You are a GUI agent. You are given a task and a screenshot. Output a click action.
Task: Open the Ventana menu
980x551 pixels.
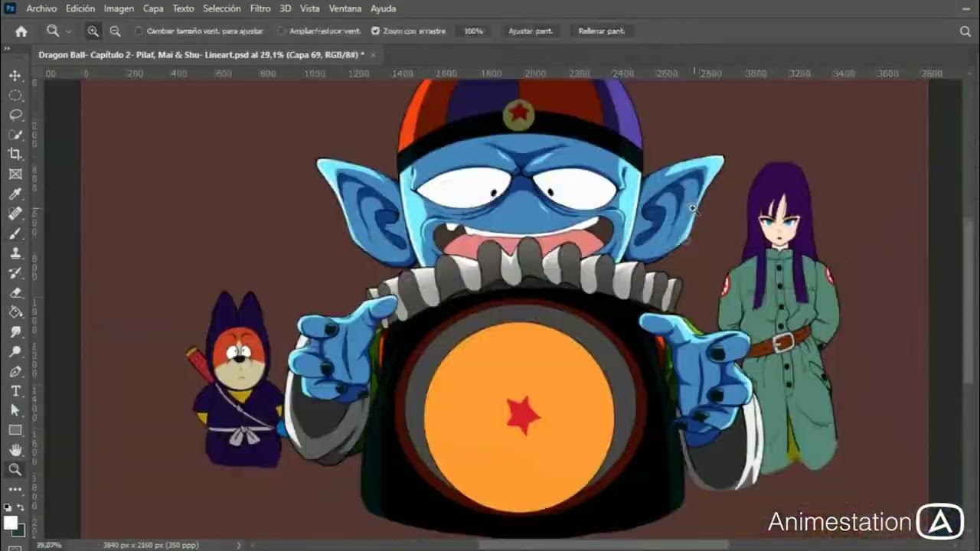[x=345, y=8]
